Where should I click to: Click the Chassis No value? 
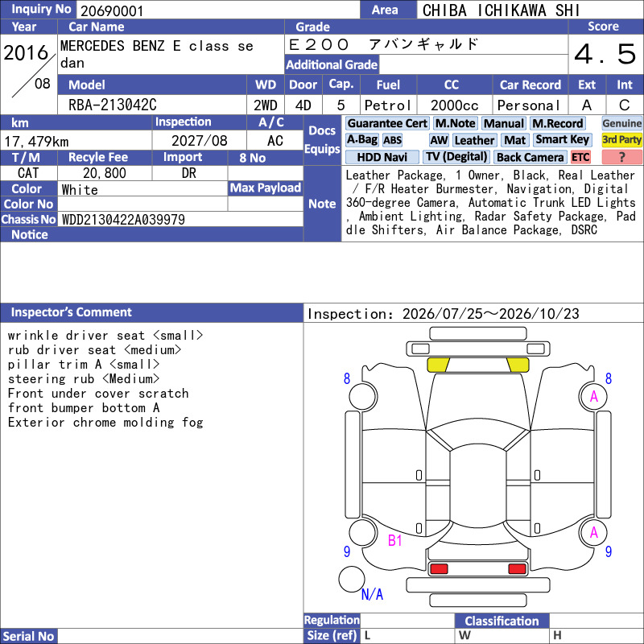click(x=123, y=219)
